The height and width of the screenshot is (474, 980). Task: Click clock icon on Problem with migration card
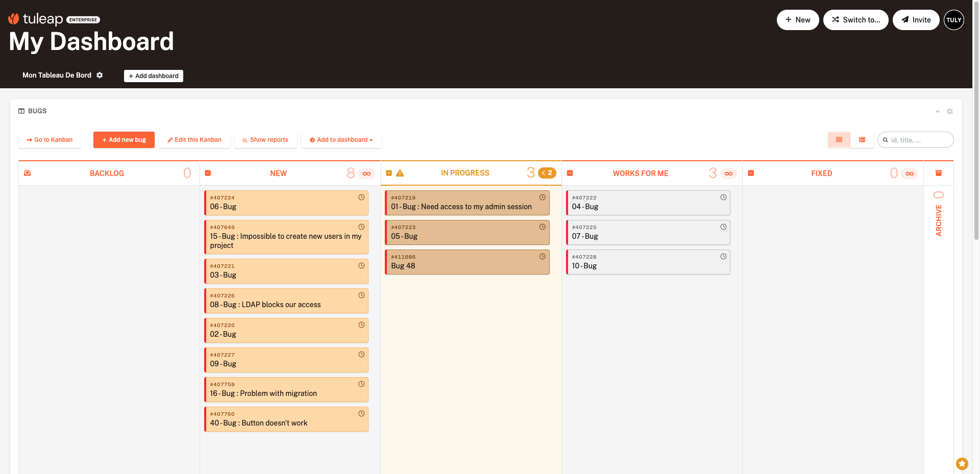tap(361, 384)
